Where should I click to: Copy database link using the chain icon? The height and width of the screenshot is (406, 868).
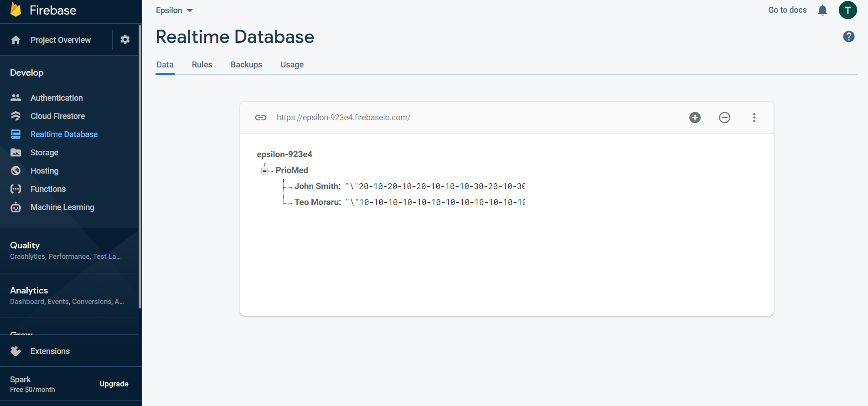[261, 118]
